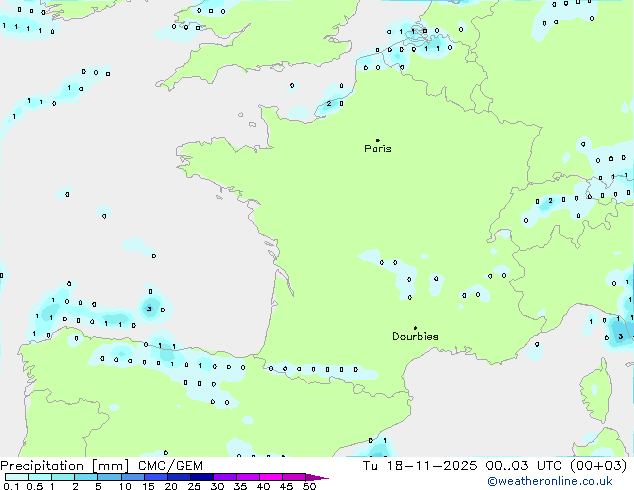Click the "Precipitation [mm]" title text

64,466
